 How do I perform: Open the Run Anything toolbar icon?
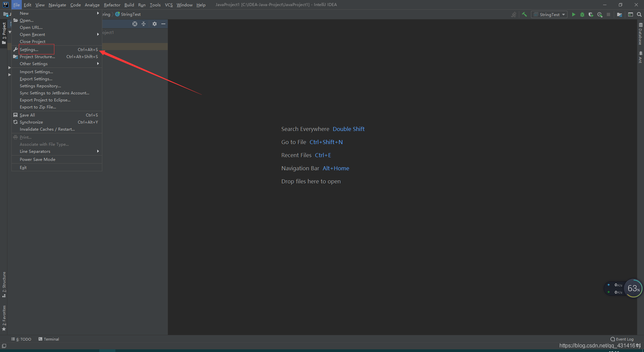pos(631,14)
